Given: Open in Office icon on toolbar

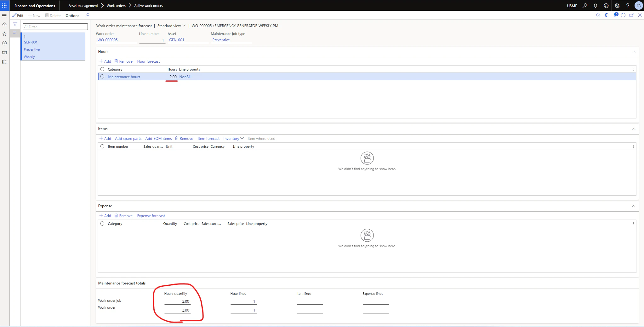Looking at the screenshot, I should 607,15.
